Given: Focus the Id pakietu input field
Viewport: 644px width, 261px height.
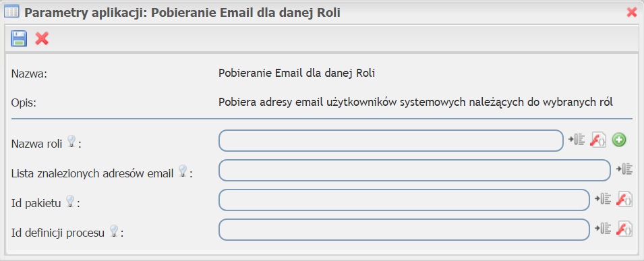Looking at the screenshot, I should point(404,200).
